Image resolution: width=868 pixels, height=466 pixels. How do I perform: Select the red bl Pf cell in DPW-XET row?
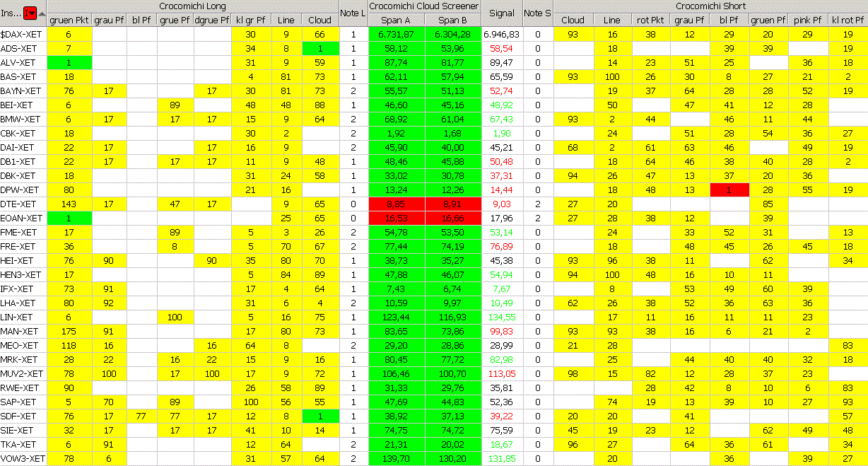[729, 190]
